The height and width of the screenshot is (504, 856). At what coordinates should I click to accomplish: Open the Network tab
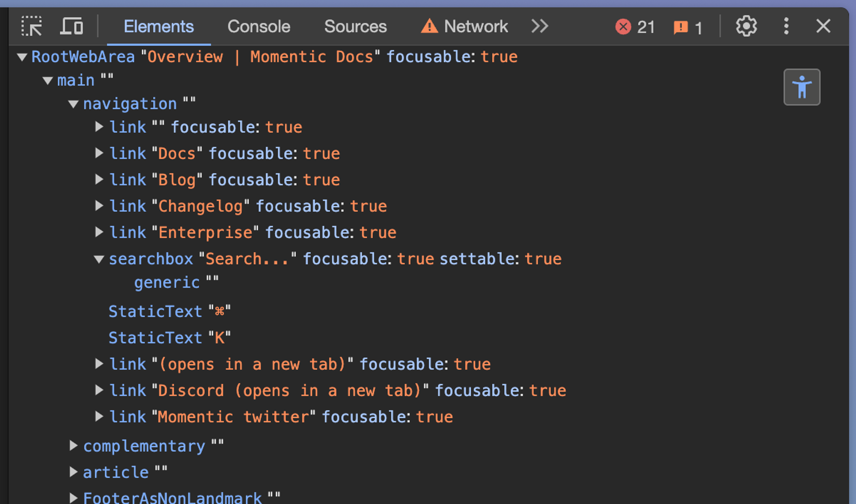point(464,27)
